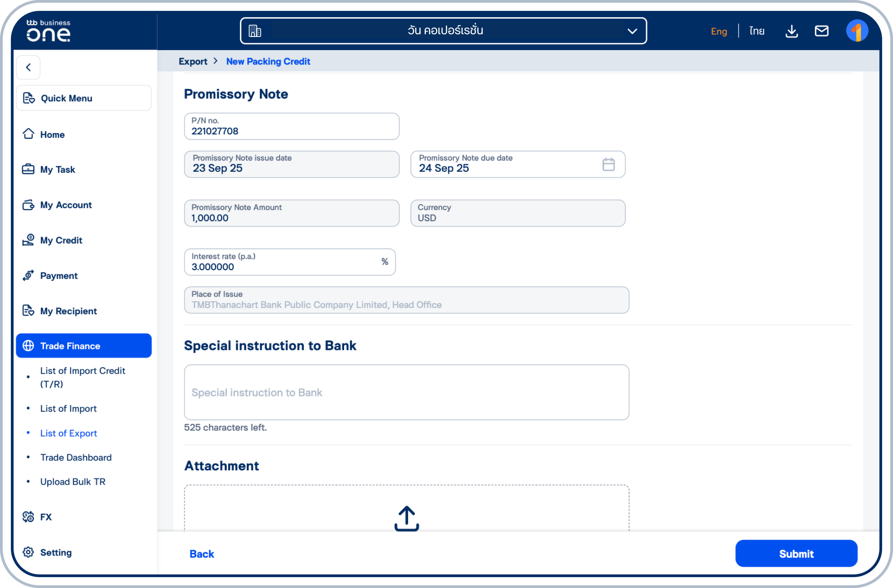Collapse the Trade Finance menu
The image size is (893, 588).
click(84, 346)
